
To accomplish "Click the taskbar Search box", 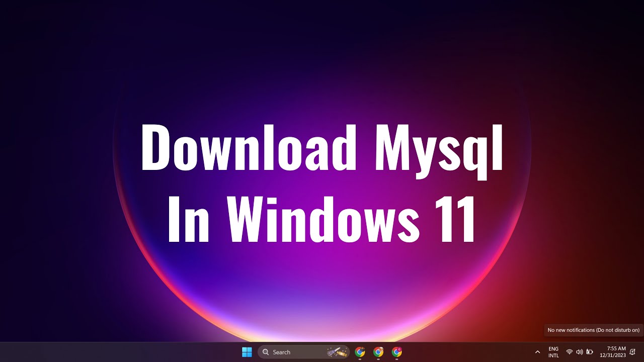I will (304, 352).
